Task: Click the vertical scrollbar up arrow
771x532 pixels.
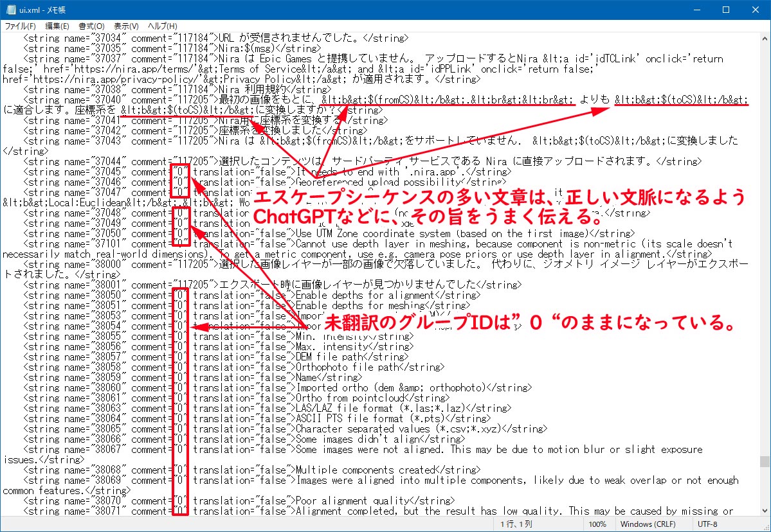Action: point(765,38)
